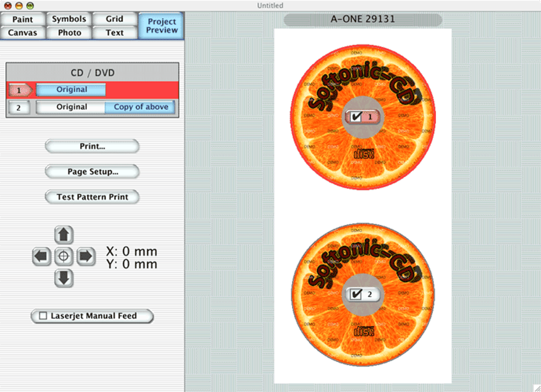Reset position with the center crosshair icon

point(64,257)
